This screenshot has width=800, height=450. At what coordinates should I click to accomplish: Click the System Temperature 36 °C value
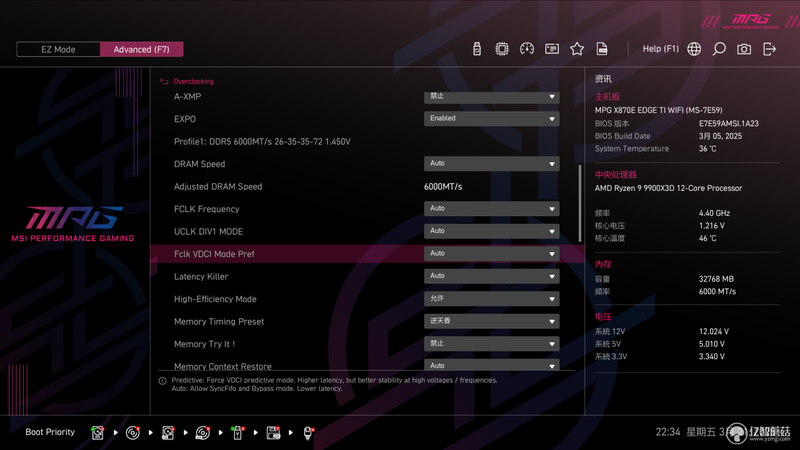coord(708,148)
